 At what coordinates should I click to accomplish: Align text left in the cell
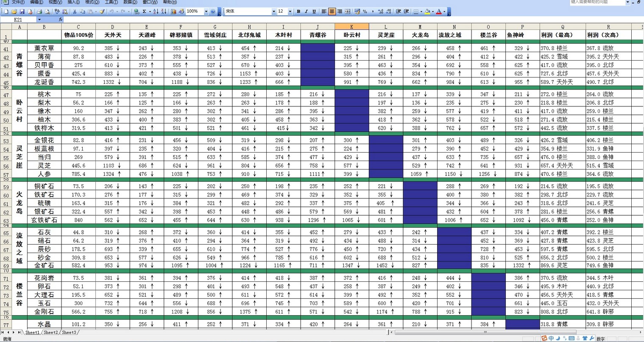coord(324,11)
